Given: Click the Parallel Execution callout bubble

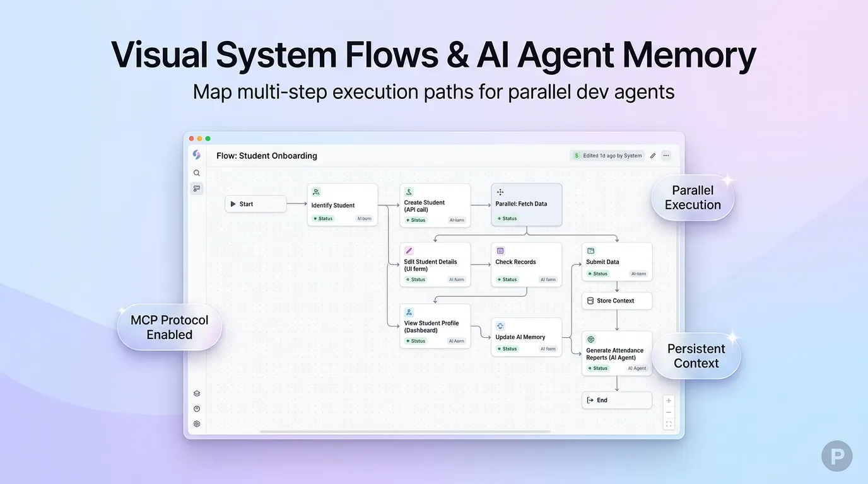Looking at the screenshot, I should (693, 197).
